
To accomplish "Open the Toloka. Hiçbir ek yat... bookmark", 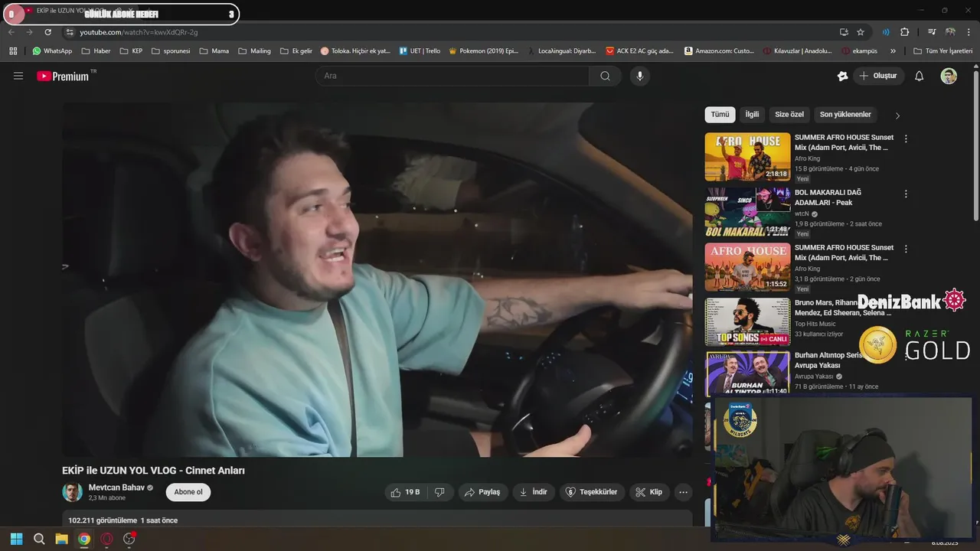I will [x=355, y=51].
